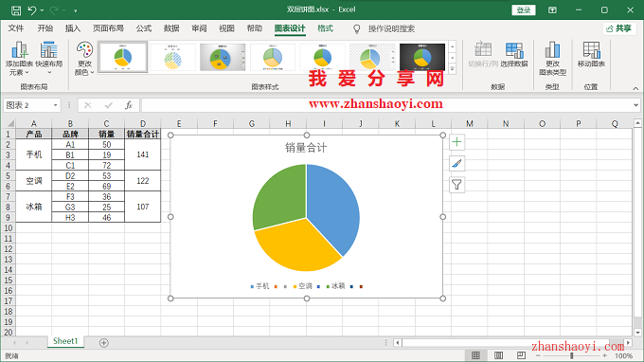
Task: Click the 共享 share button
Action: tap(619, 28)
